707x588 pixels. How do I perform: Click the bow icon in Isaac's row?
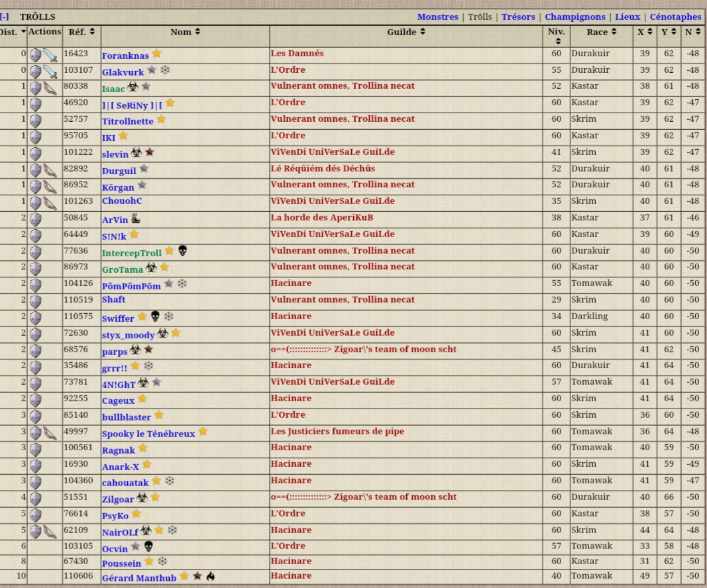pos(50,88)
